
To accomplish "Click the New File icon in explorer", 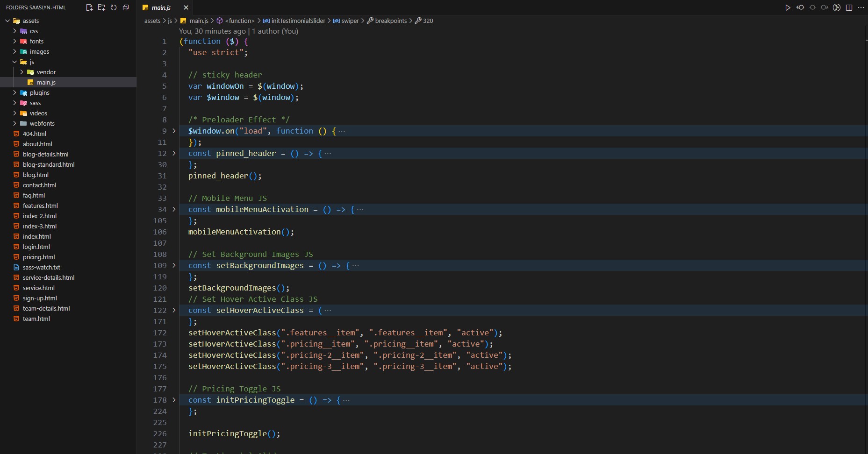I will pyautogui.click(x=89, y=7).
